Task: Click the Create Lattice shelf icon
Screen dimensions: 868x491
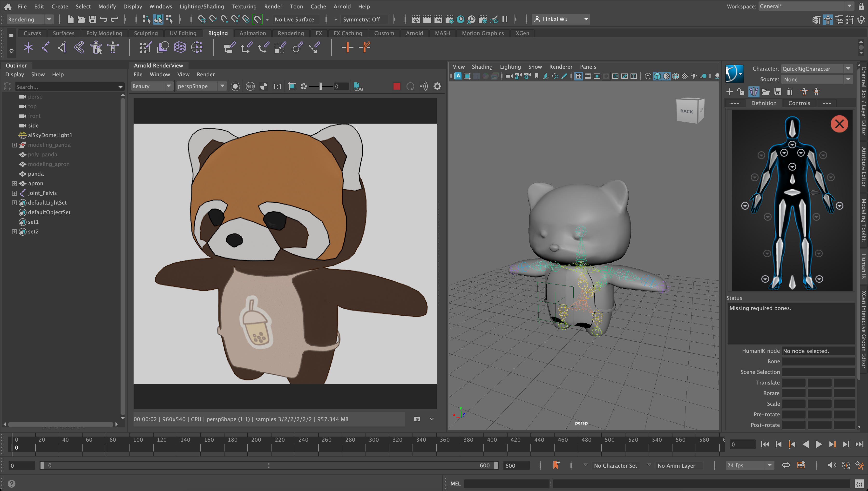Action: [180, 47]
